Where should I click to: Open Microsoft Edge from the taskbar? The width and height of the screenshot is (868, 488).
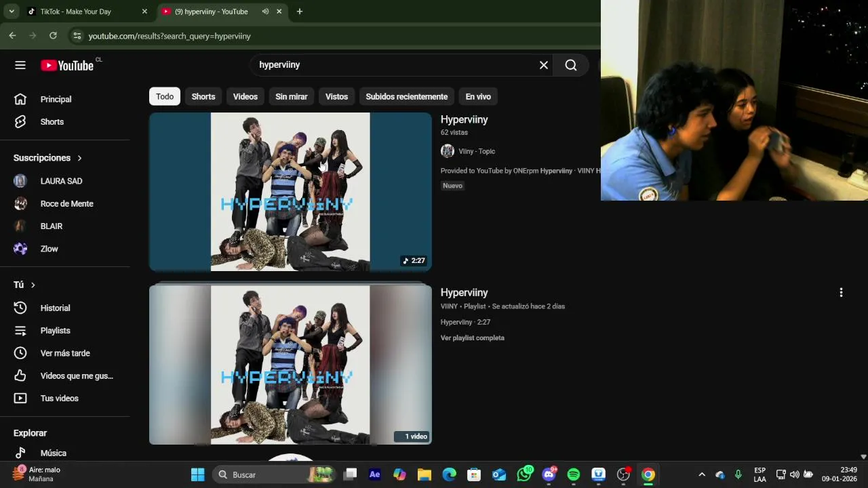pos(449,474)
